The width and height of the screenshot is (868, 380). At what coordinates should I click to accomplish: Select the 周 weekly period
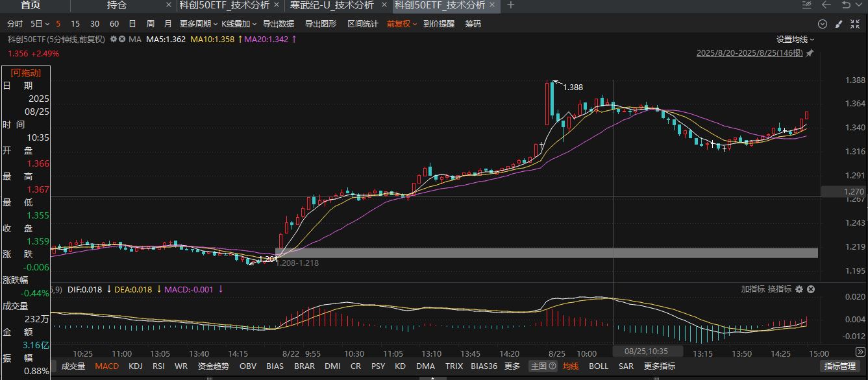tap(151, 24)
